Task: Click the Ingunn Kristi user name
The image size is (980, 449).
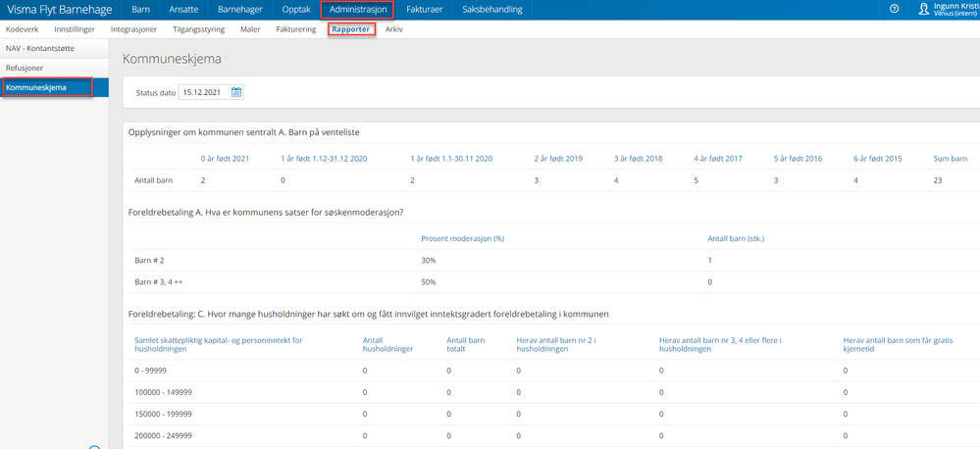Action: pyautogui.click(x=956, y=6)
